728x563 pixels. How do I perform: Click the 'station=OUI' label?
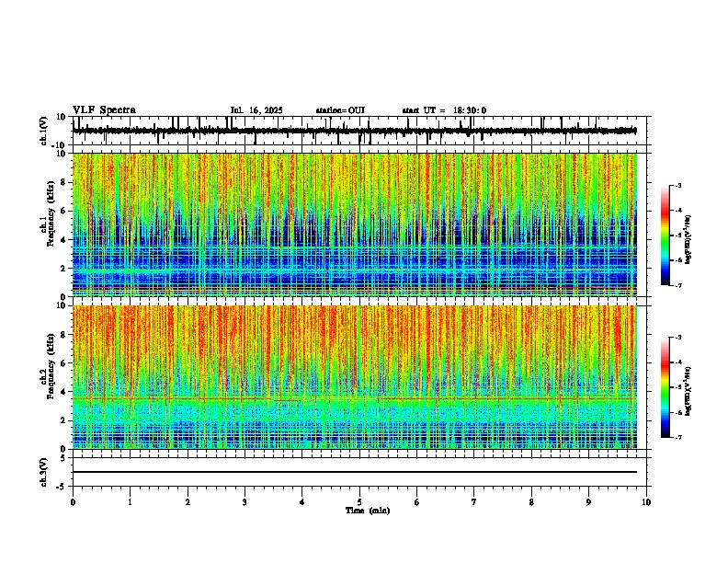340,110
